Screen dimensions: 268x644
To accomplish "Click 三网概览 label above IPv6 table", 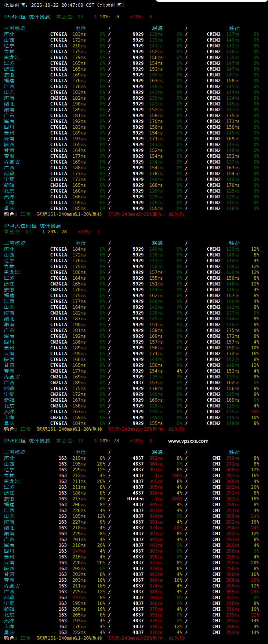I will [x=15, y=452].
